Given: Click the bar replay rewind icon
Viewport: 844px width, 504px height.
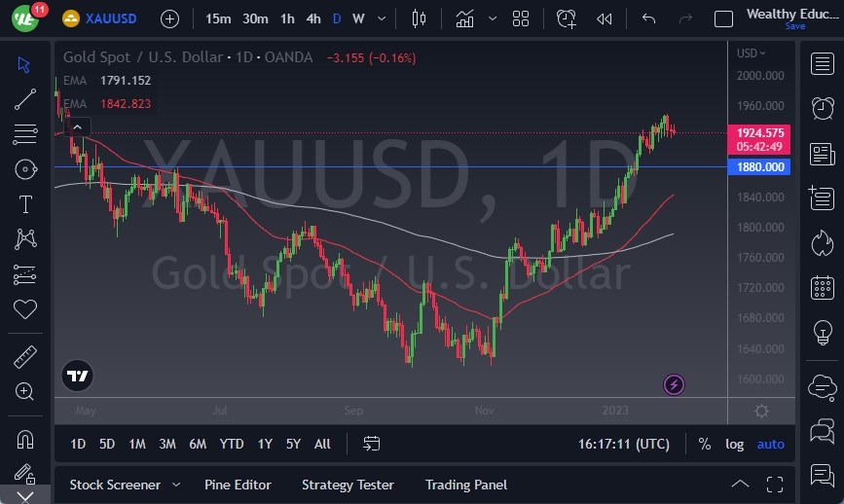Looking at the screenshot, I should tap(605, 18).
